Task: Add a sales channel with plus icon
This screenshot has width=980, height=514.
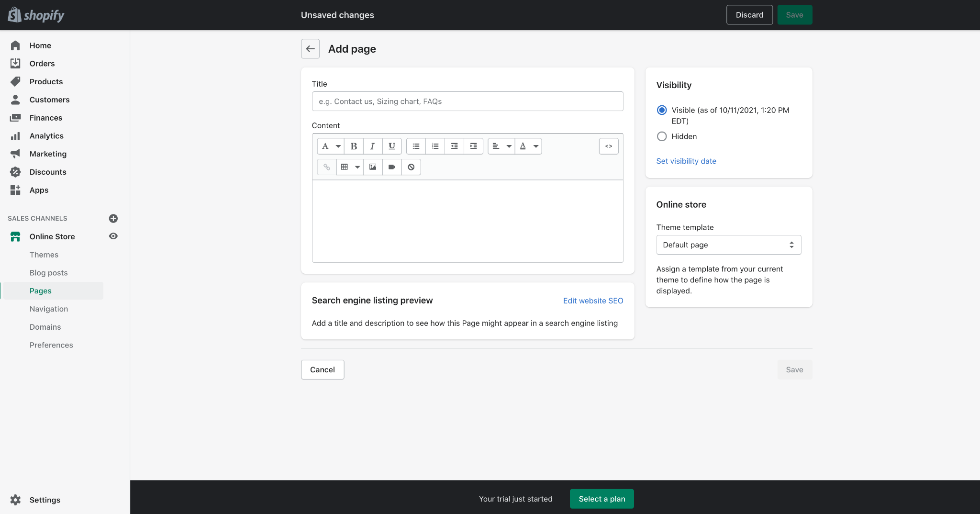Action: click(113, 218)
